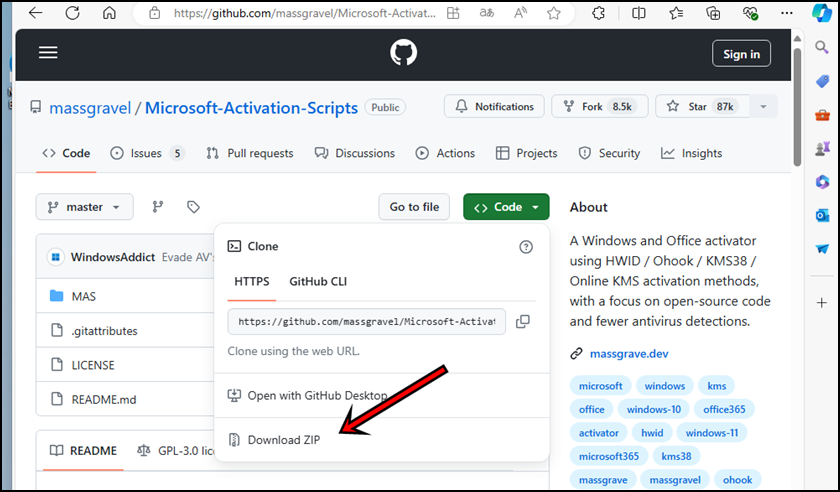Screen dimensions: 840x492
Task: Fork the repository with Fork button
Action: point(599,106)
